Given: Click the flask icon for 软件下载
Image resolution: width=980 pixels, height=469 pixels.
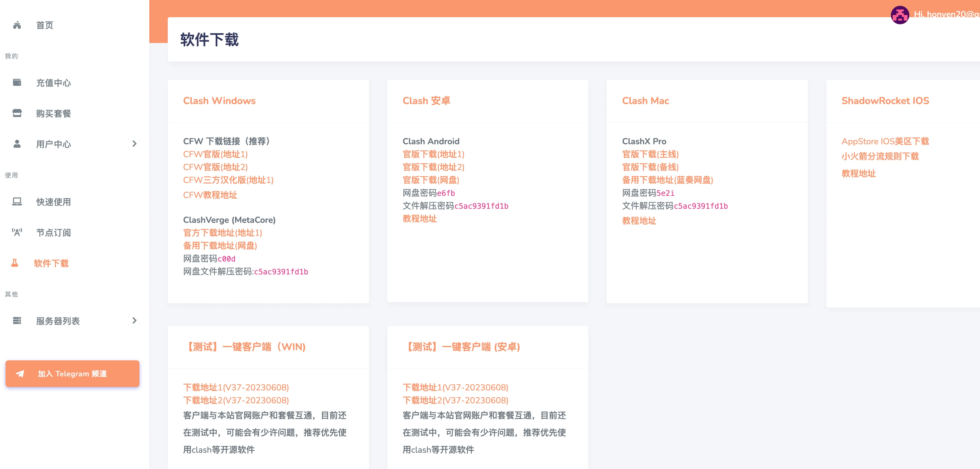Looking at the screenshot, I should [15, 263].
